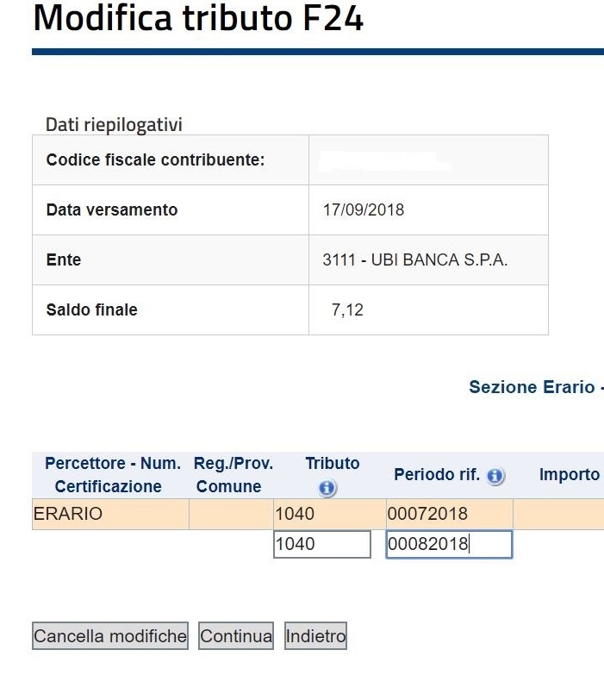Click the Importo column header
The image size is (604, 700).
click(x=570, y=474)
